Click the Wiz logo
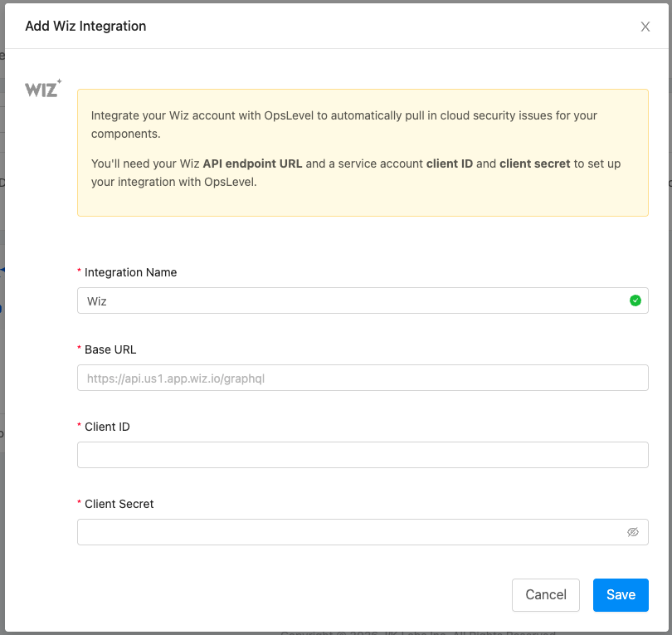The width and height of the screenshot is (672, 635). coord(43,88)
